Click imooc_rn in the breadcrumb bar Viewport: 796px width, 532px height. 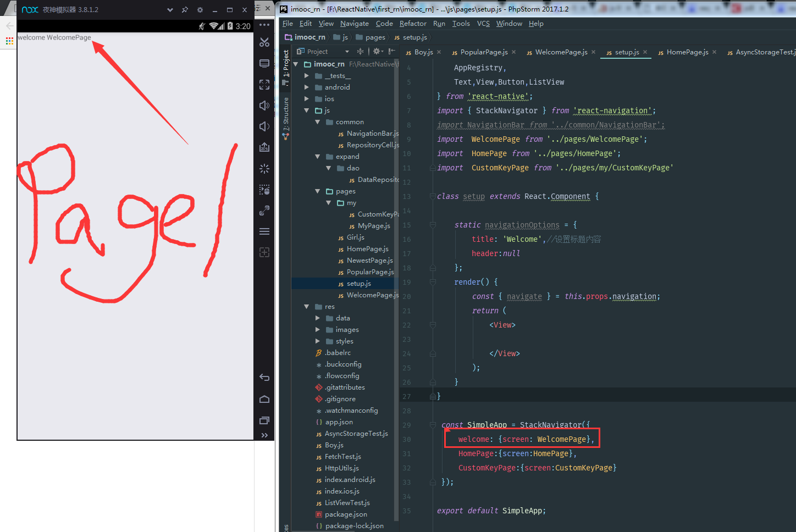[305, 37]
